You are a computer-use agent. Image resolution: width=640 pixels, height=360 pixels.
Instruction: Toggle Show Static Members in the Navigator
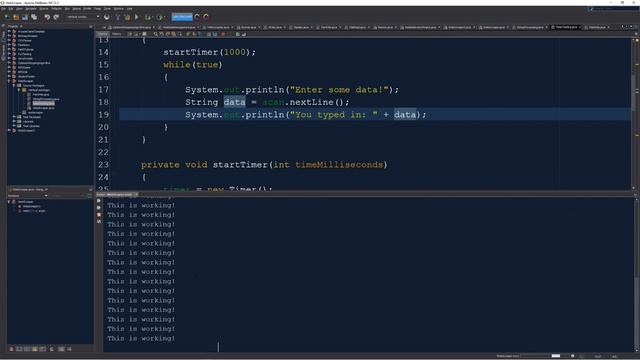click(x=27, y=349)
